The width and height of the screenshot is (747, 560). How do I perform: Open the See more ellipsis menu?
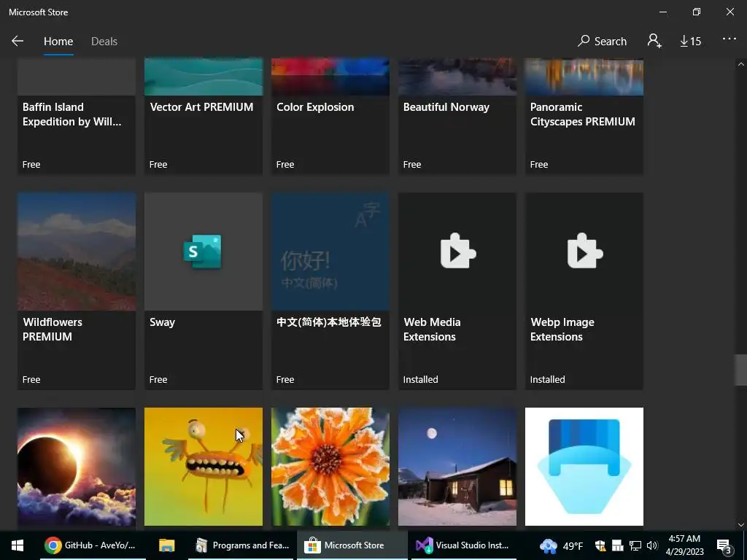[729, 39]
